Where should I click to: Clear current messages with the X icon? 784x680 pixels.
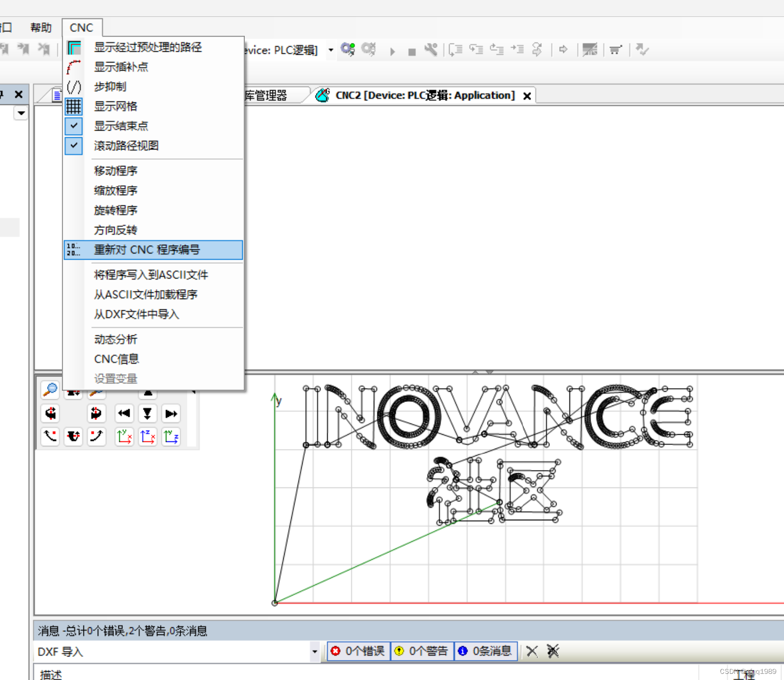point(532,651)
